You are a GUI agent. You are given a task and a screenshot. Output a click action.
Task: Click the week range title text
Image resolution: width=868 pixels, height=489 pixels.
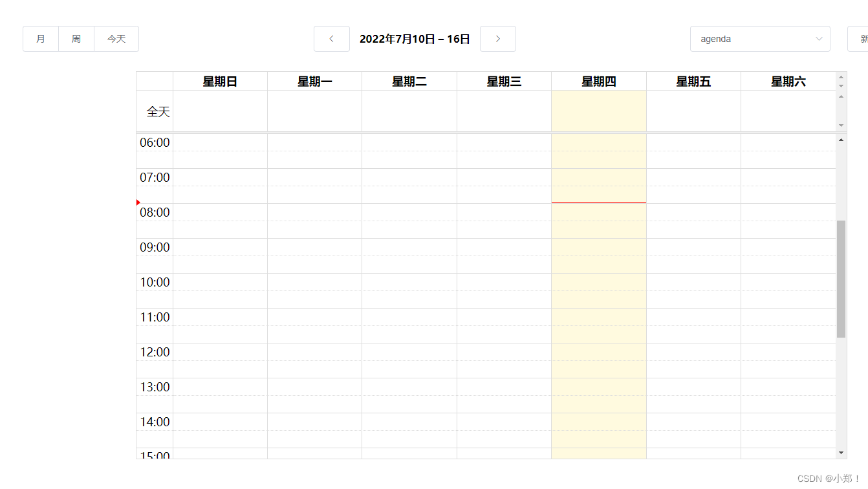pyautogui.click(x=415, y=39)
